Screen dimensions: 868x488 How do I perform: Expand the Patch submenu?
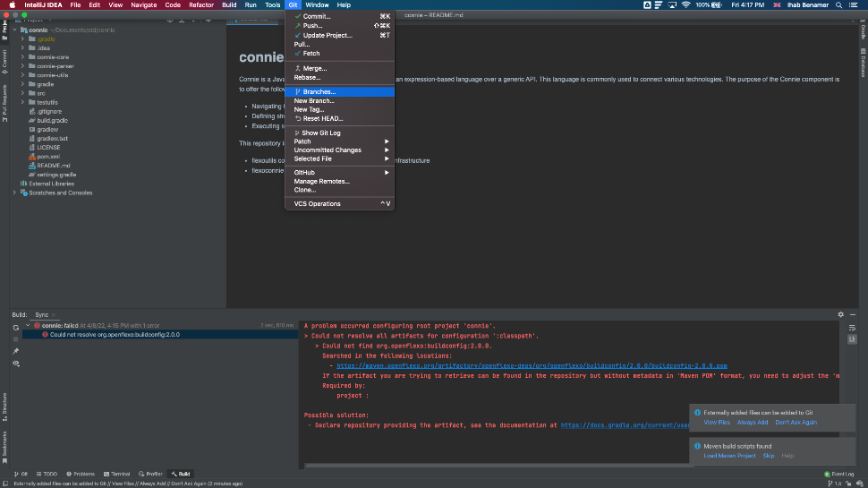339,141
